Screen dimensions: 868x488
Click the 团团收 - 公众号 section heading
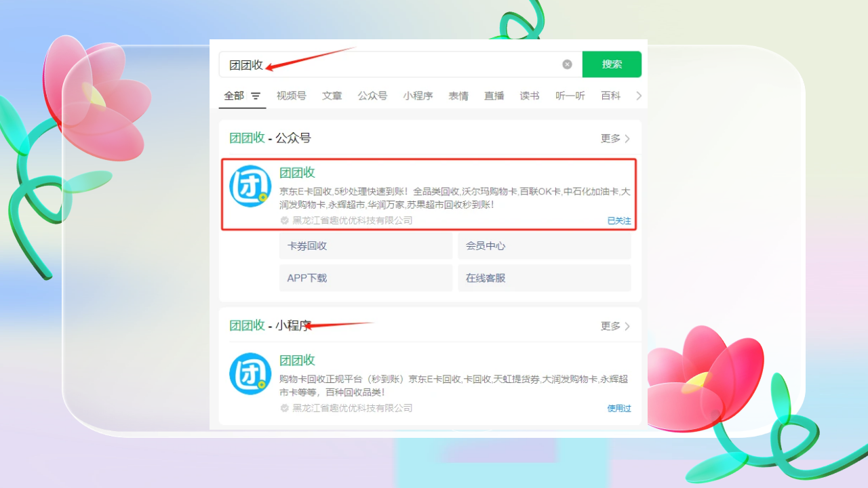pos(270,138)
